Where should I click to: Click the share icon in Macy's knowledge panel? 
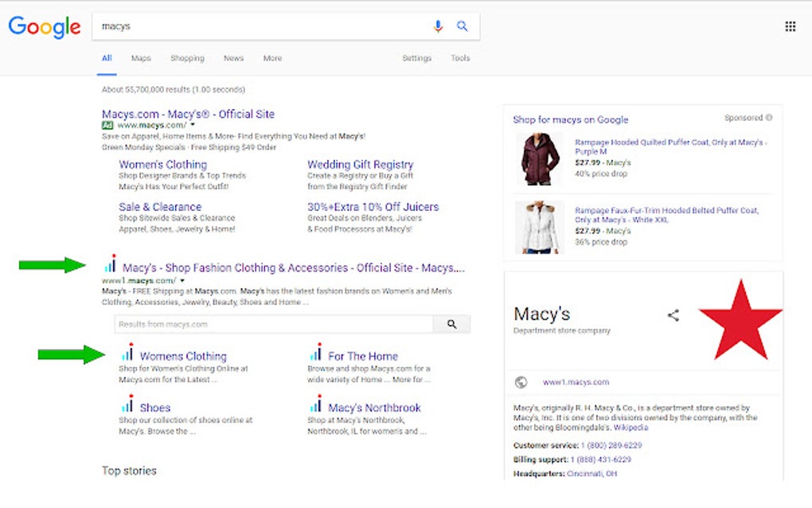[x=673, y=315]
